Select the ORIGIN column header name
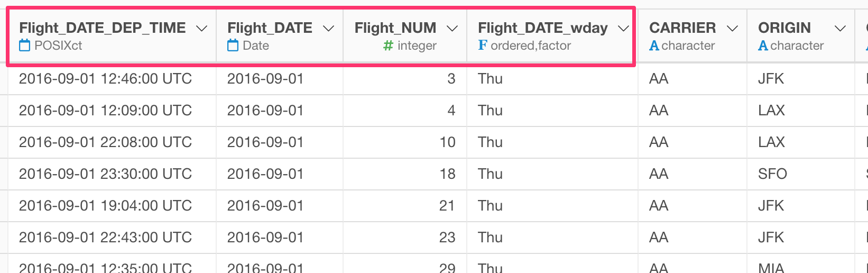Screen dimensions: 868x273 (x=784, y=28)
